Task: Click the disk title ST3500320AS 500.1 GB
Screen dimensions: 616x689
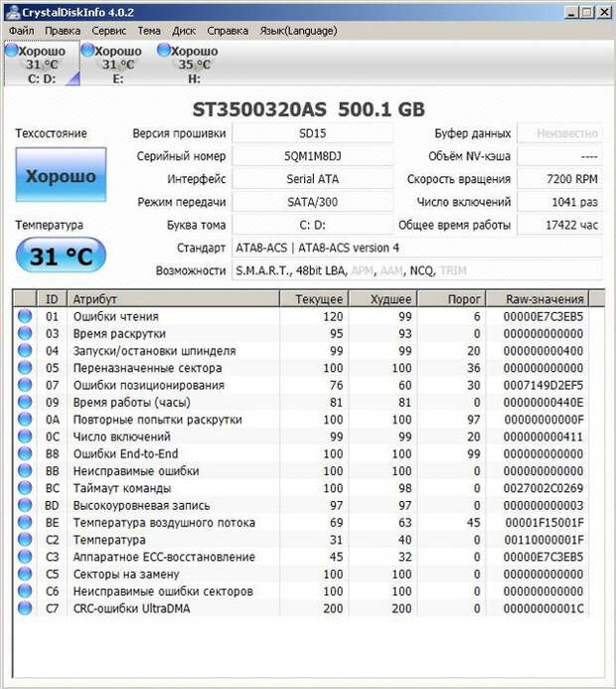Action: coord(309,109)
